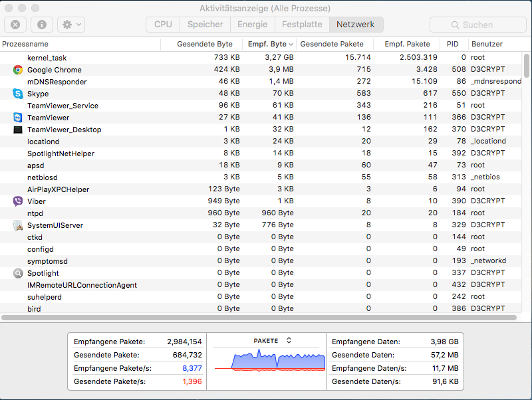Click the quit process (X) toolbar button
Image resolution: width=532 pixels, height=400 pixels.
[15, 25]
